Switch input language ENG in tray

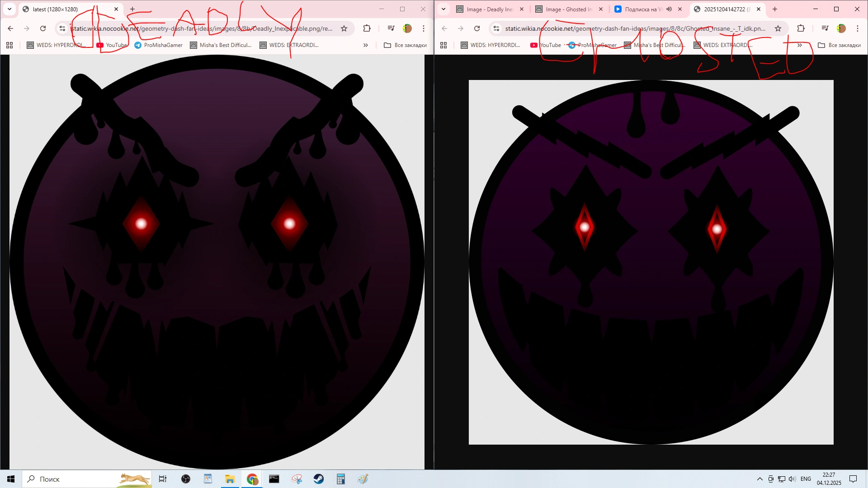tap(806, 479)
